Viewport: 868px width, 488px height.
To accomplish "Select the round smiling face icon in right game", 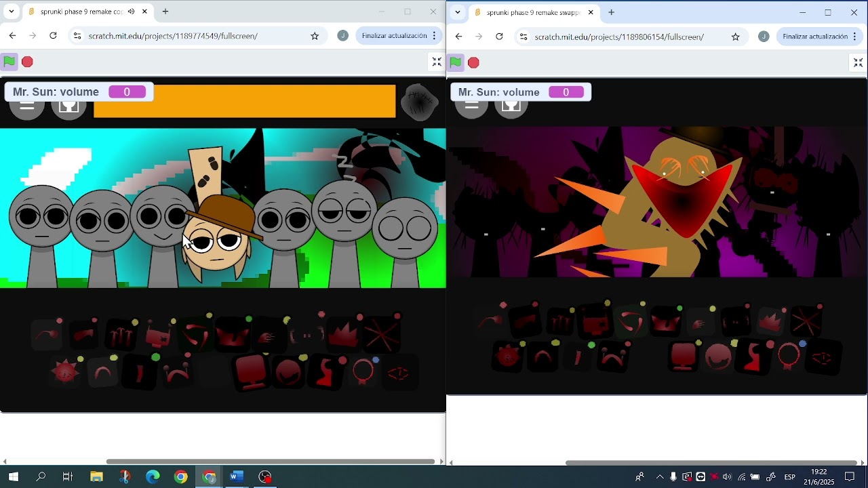I will pos(718,357).
